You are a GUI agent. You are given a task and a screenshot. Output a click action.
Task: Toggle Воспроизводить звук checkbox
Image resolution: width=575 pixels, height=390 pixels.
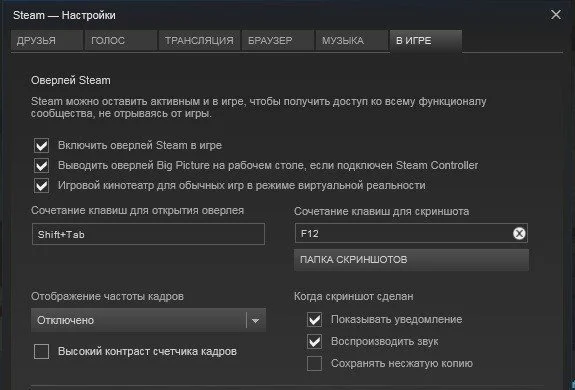(314, 342)
